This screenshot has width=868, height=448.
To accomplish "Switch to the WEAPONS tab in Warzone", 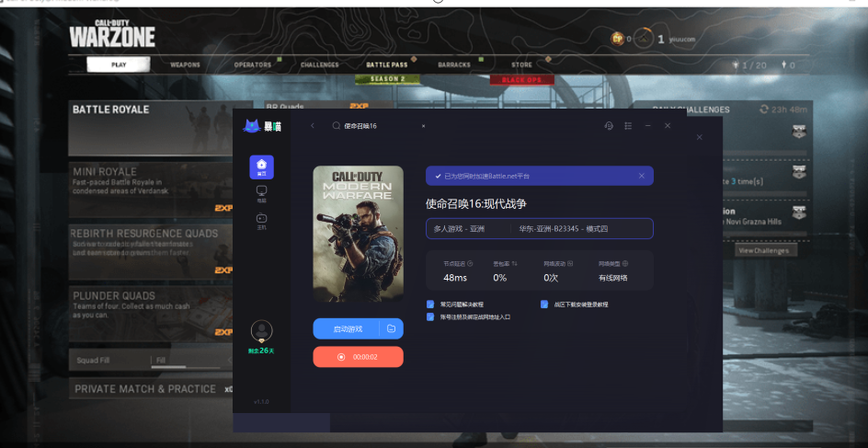I will coord(186,64).
